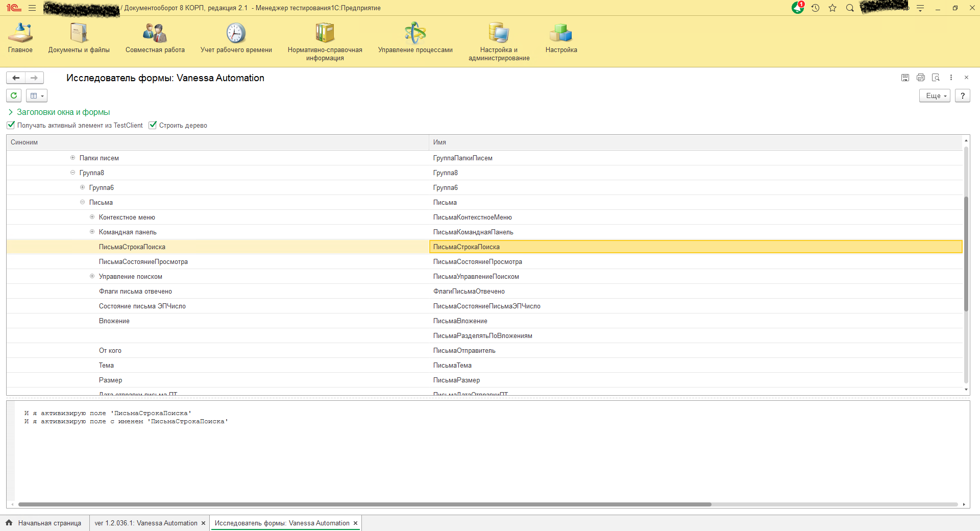This screenshot has height=531, width=980.
Task: Click the tree scroll down arrow
Action: (966, 390)
